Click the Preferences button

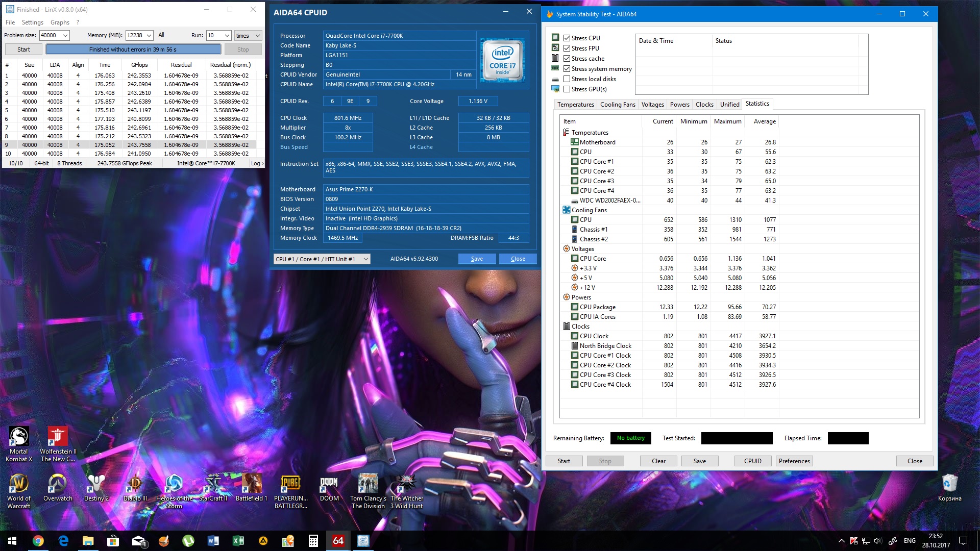point(794,461)
